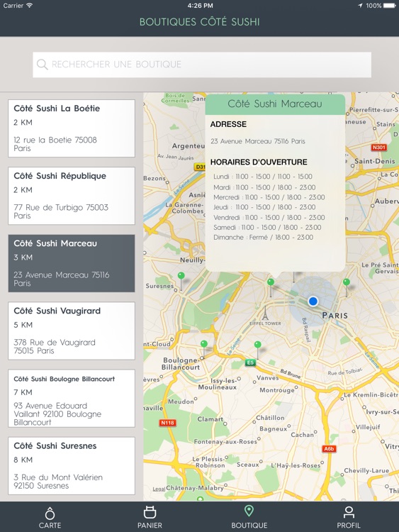Tap the PARIS label on the map
399x532 pixels.
(335, 316)
